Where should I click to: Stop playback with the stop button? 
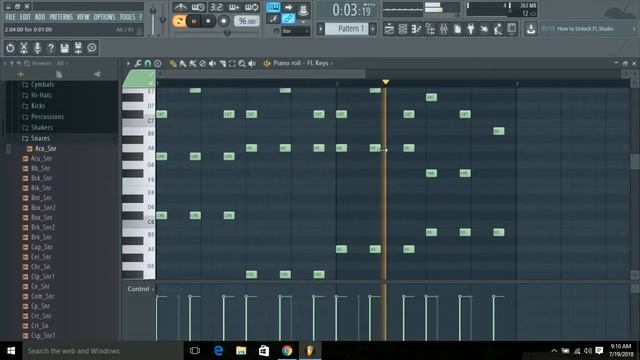click(x=209, y=21)
